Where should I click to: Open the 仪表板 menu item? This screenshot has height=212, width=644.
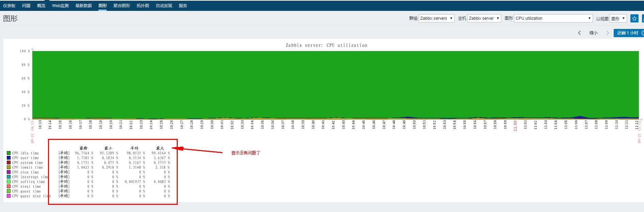click(x=9, y=5)
